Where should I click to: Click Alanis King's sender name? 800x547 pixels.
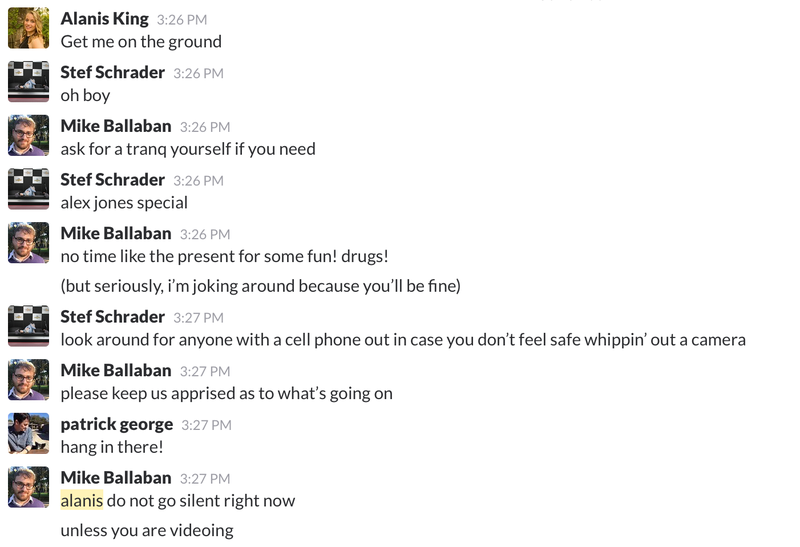click(105, 19)
